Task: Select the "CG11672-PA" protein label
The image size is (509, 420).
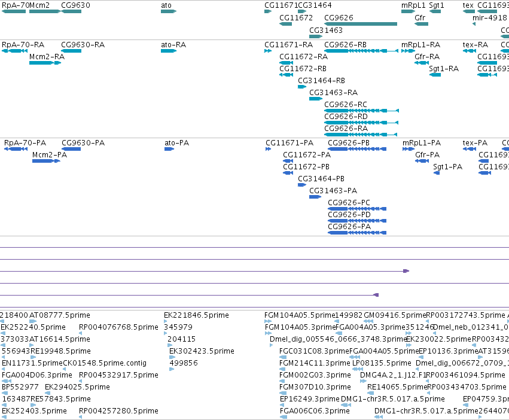Action: click(x=307, y=154)
